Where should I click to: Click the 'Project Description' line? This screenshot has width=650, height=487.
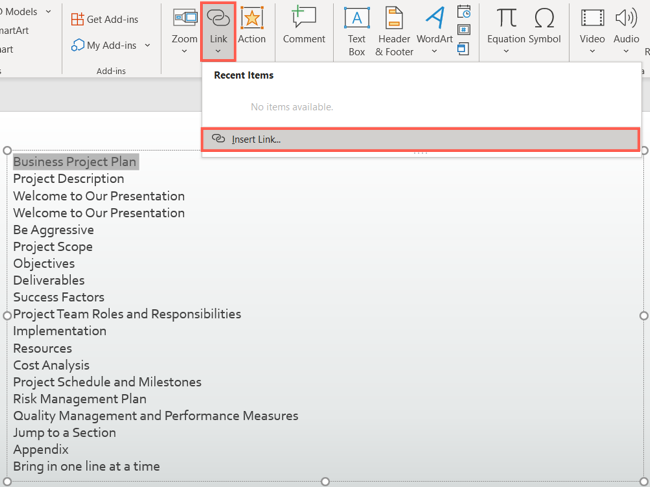(69, 179)
